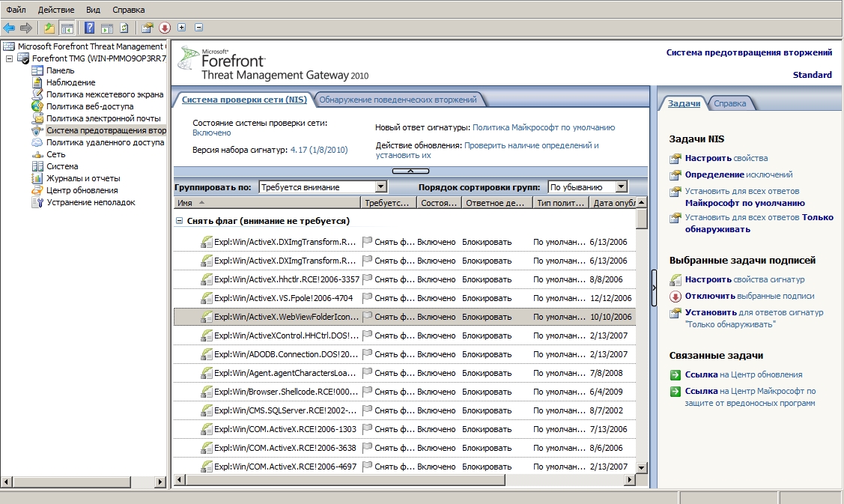This screenshot has width=844, height=504.
Task: Open Политика веб-доступа in the tree
Action: coord(89,106)
